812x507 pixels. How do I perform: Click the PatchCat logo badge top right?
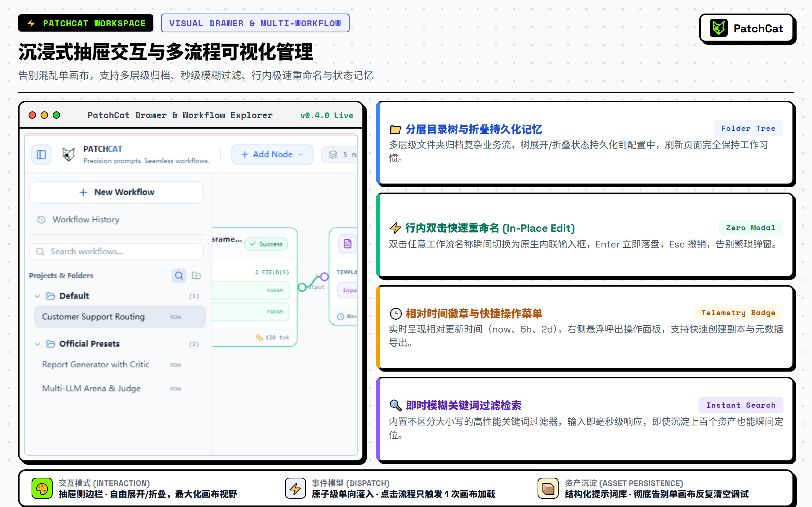pyautogui.click(x=746, y=28)
